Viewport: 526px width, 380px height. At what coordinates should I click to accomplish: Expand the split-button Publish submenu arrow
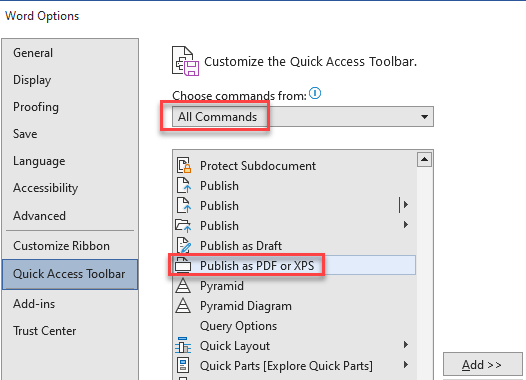tap(406, 205)
